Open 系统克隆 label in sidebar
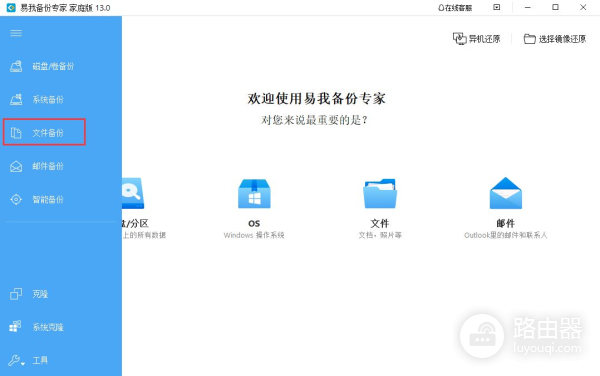 tap(48, 327)
